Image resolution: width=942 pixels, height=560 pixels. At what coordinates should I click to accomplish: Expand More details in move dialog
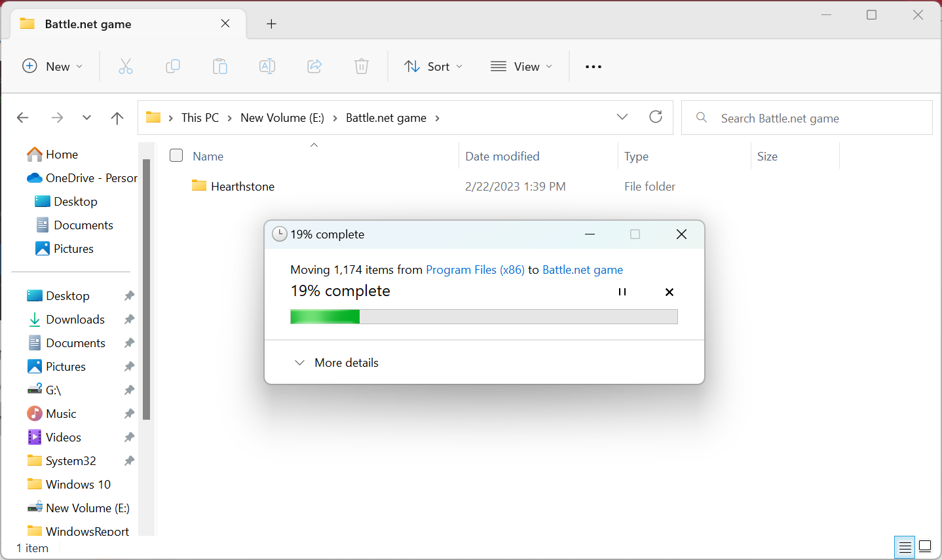click(337, 363)
